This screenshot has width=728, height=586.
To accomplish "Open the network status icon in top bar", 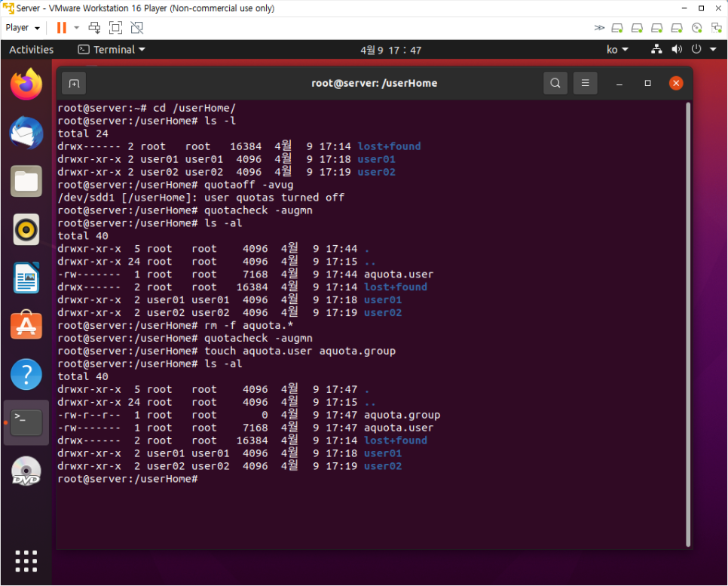I will pyautogui.click(x=656, y=49).
